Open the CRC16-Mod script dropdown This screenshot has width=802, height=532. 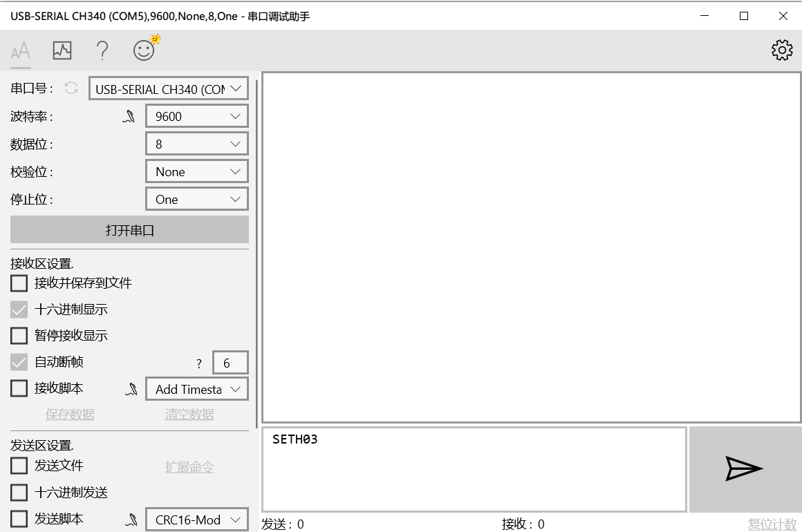click(x=197, y=520)
